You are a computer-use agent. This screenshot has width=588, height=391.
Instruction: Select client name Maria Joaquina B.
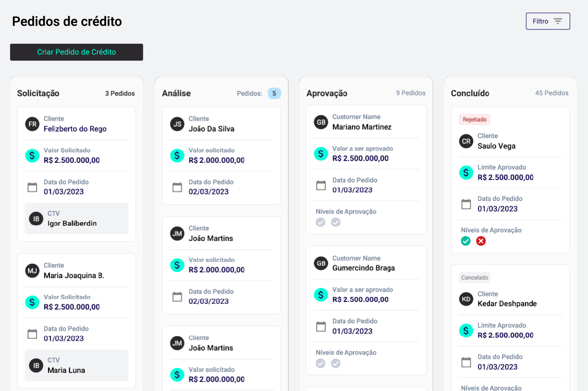point(74,276)
